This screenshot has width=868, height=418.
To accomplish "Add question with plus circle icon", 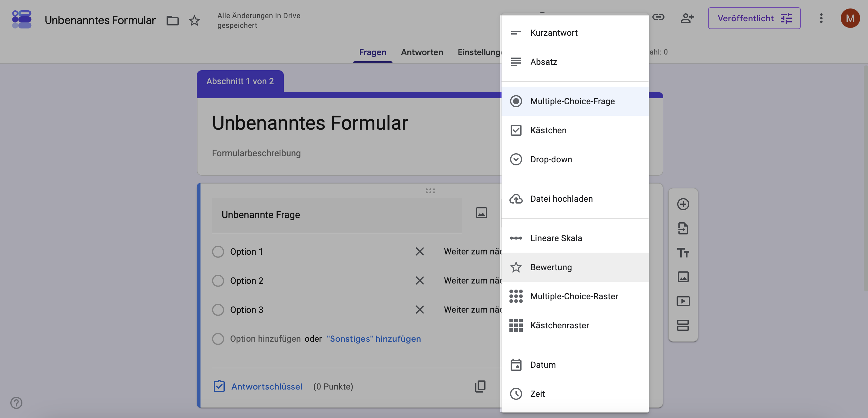I will click(x=683, y=204).
